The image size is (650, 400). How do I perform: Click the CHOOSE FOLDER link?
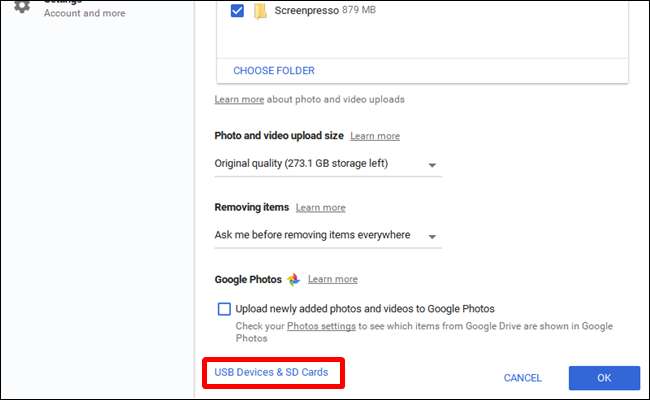pos(274,71)
